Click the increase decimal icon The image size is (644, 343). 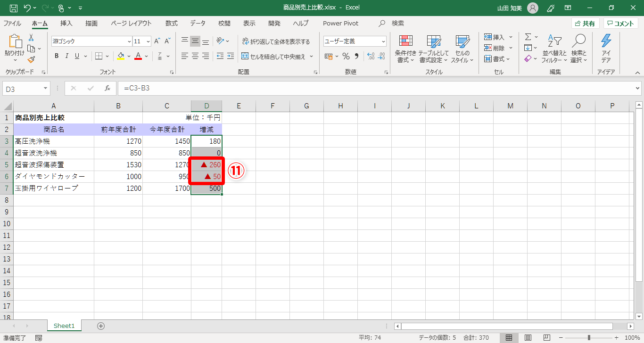[371, 56]
